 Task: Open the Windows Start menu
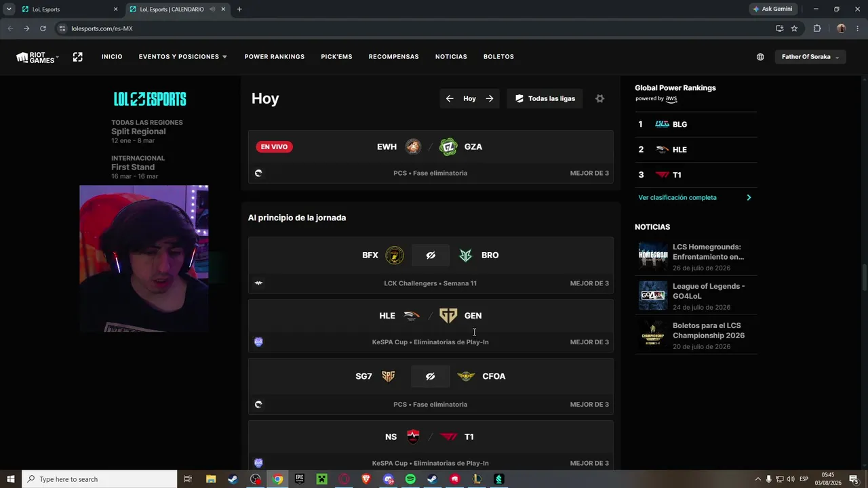11,479
